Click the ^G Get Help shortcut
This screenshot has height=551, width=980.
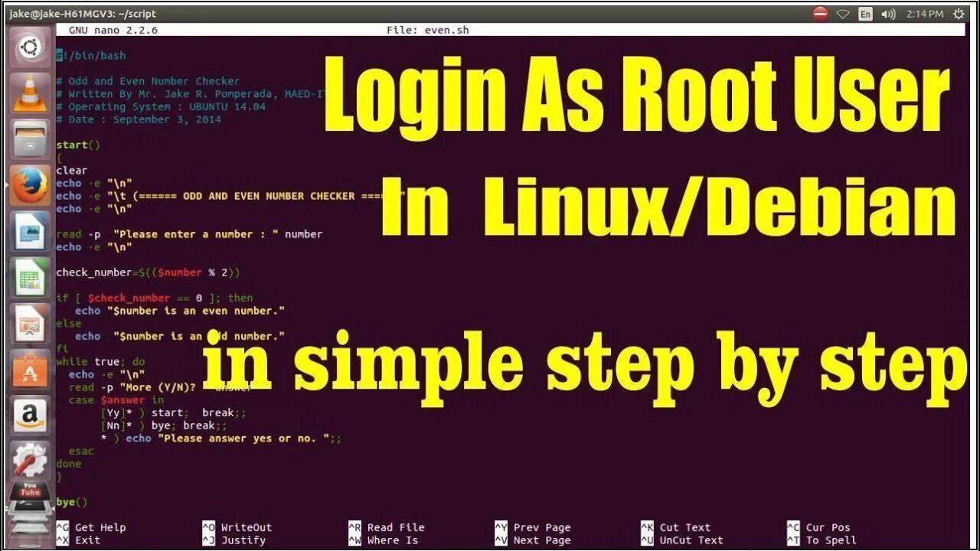(x=91, y=527)
